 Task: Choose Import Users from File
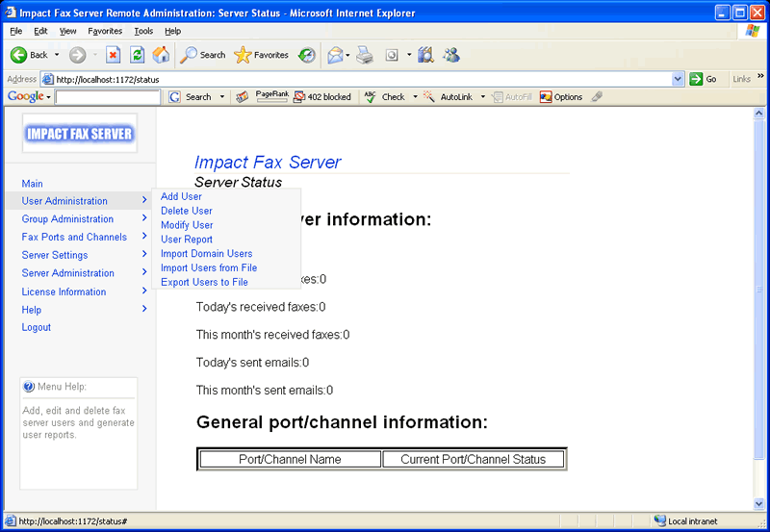pyautogui.click(x=209, y=267)
